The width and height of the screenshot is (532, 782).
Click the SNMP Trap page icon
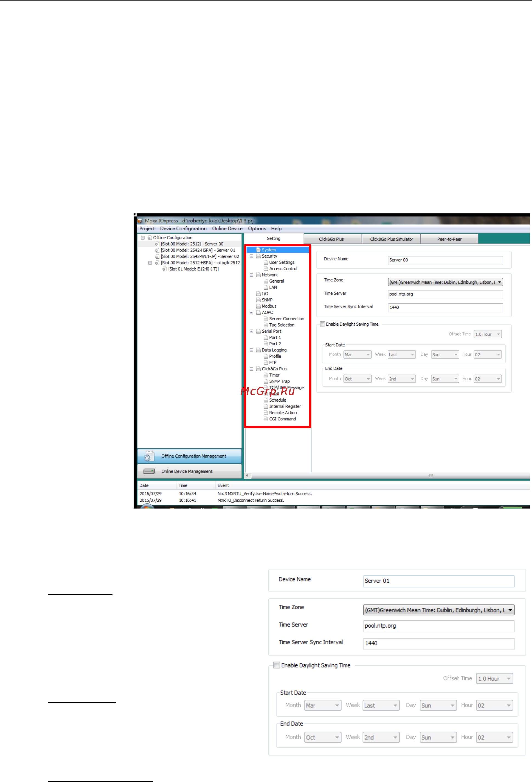point(266,382)
